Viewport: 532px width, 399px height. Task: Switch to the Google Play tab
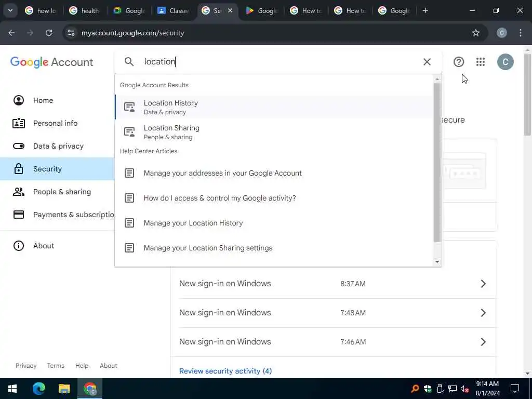pyautogui.click(x=261, y=10)
